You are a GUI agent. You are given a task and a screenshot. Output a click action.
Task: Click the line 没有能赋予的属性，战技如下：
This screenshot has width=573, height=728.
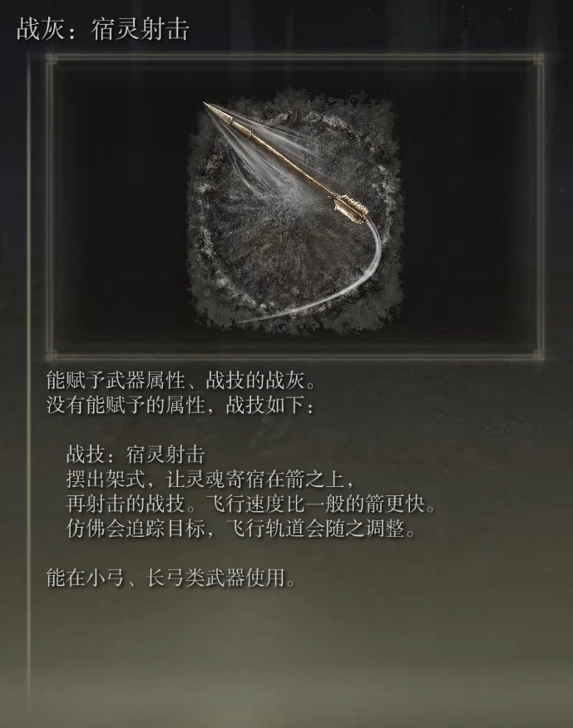click(x=181, y=405)
